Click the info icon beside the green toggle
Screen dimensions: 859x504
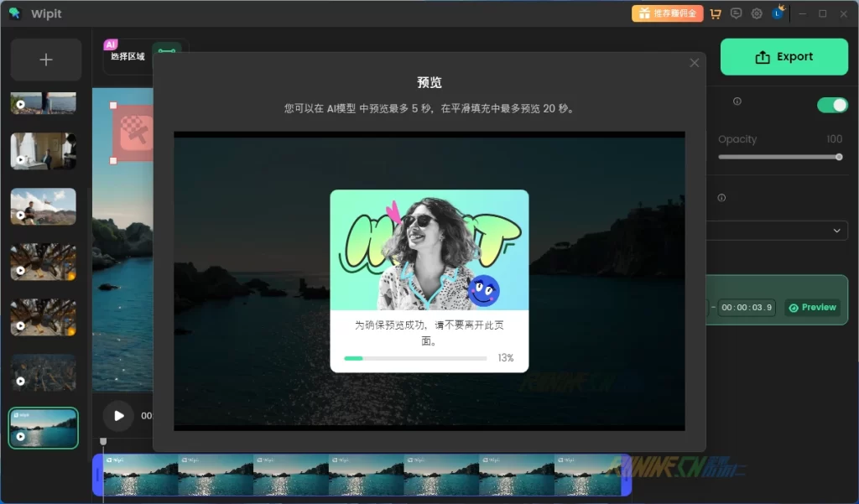[737, 101]
